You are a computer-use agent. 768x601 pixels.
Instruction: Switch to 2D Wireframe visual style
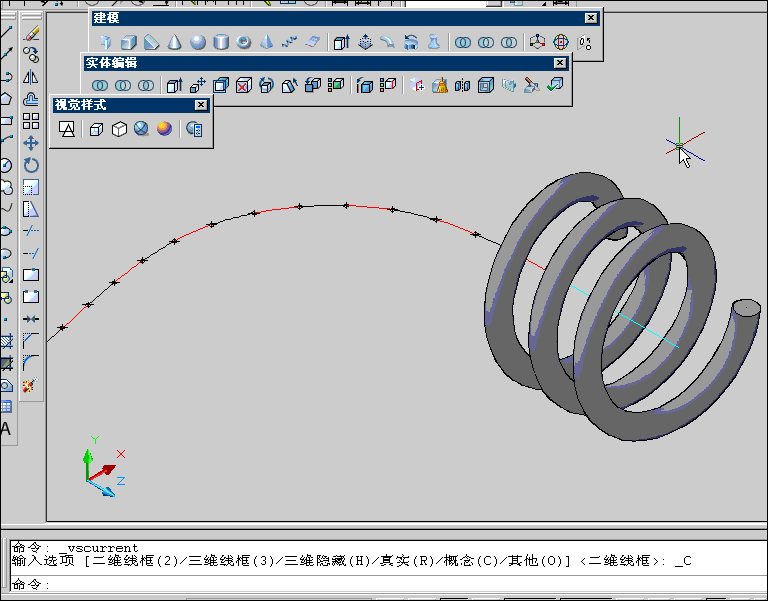tap(67, 129)
